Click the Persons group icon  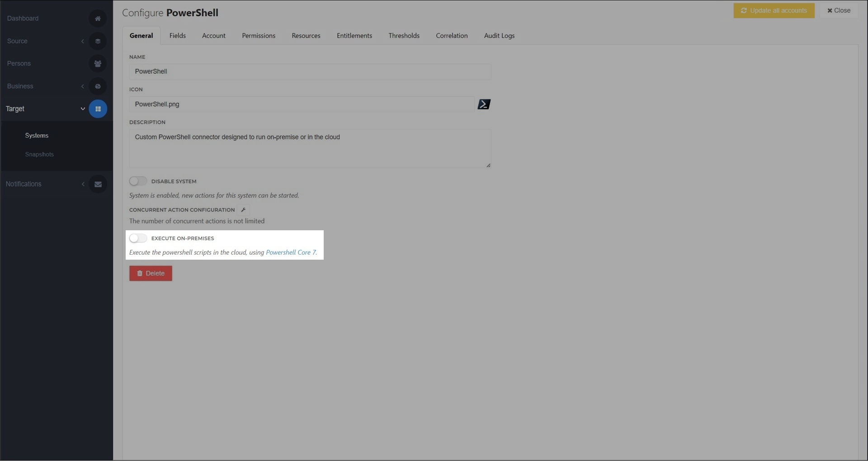98,64
